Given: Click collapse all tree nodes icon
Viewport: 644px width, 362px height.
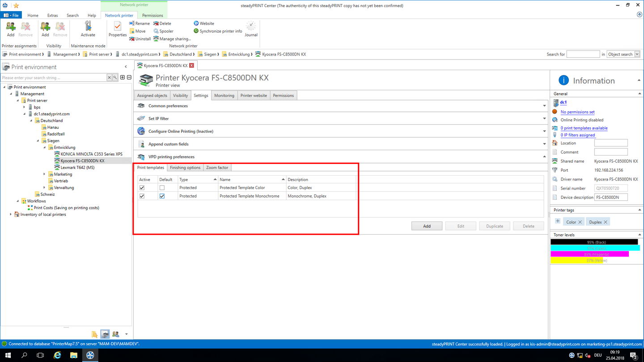Looking at the screenshot, I should click(x=129, y=77).
